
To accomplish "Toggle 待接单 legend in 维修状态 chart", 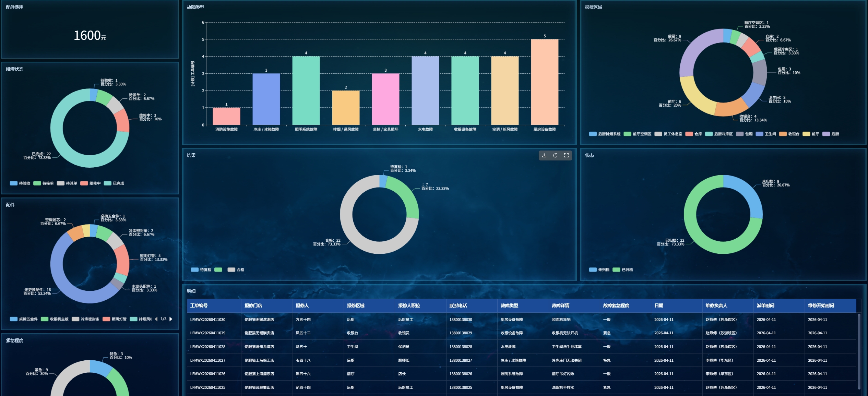I will coord(44,183).
